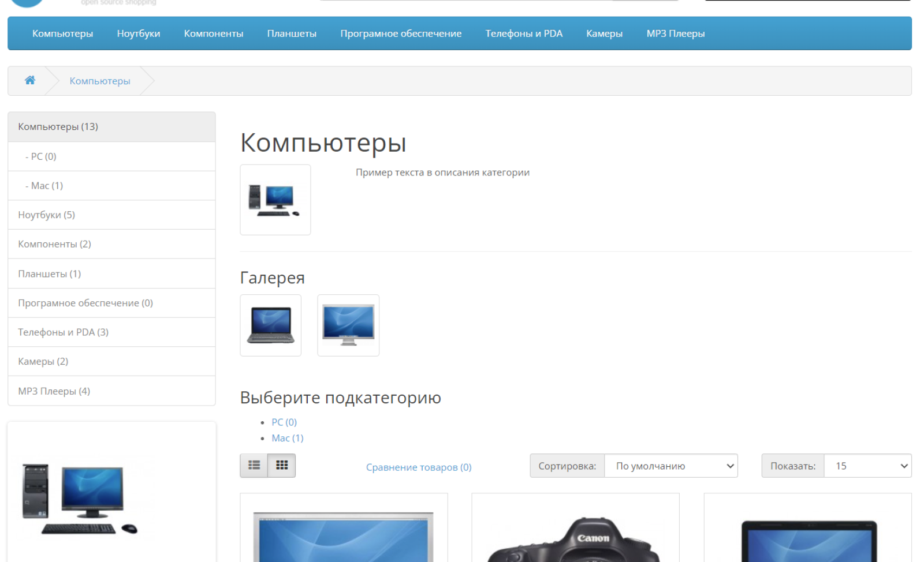This screenshot has height=562, width=924.
Task: Select Телефоны и PDA (3) in sidebar
Action: click(111, 332)
